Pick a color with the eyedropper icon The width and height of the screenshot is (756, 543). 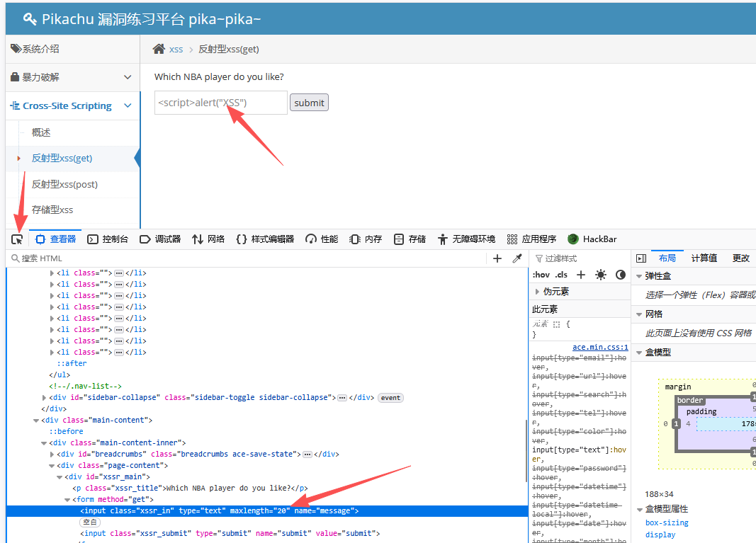[x=517, y=258]
